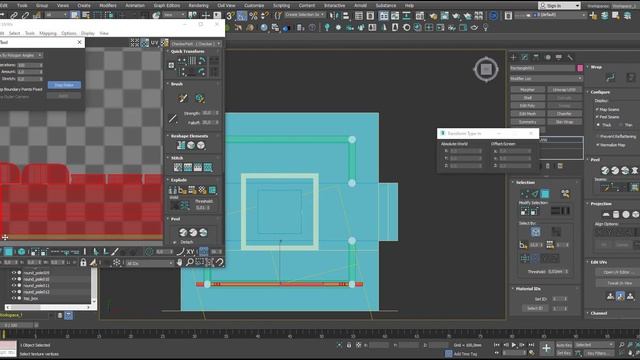Screen dimensions: 640x360
Task: Click the UV editor zoom magnifier icon
Action: 190,262
